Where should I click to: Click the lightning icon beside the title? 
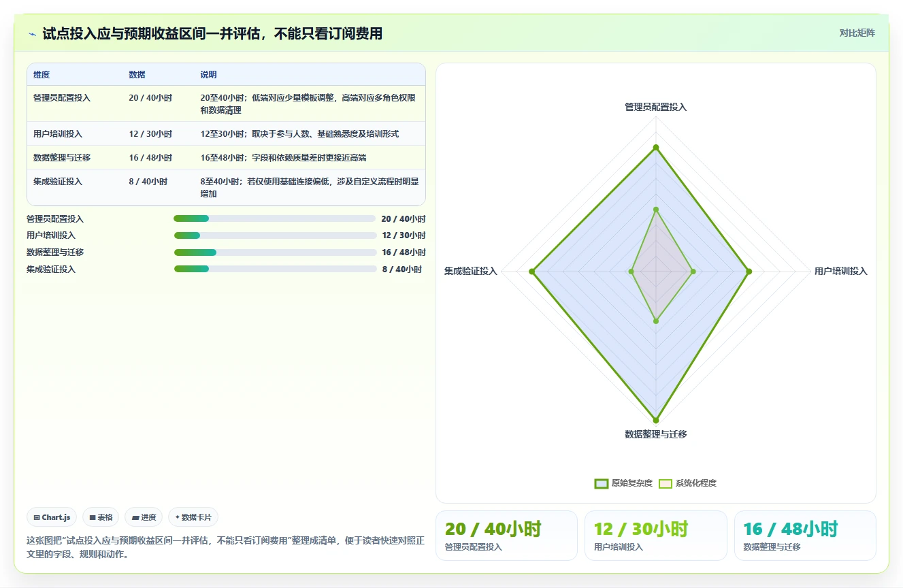(33, 33)
